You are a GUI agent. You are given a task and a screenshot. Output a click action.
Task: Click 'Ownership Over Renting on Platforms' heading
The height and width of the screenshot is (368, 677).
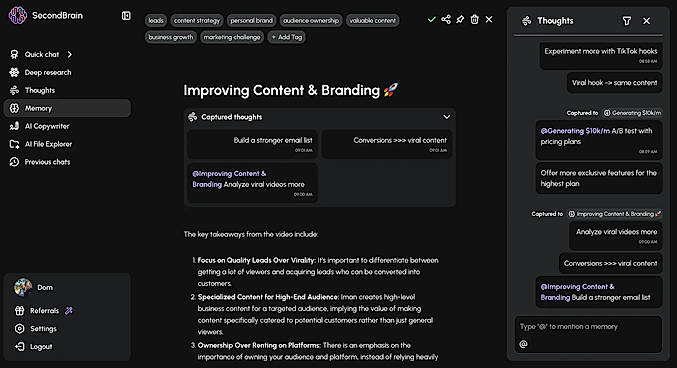click(259, 345)
